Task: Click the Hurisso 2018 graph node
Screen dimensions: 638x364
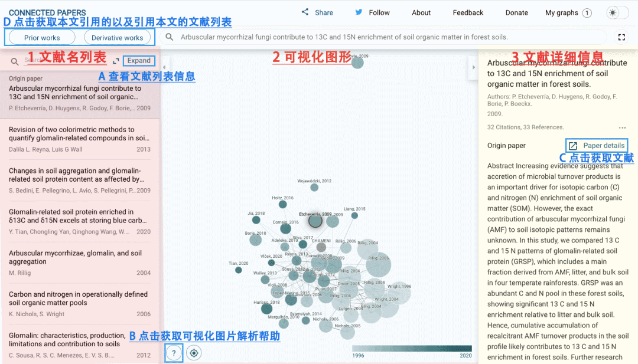Action: pos(266,309)
